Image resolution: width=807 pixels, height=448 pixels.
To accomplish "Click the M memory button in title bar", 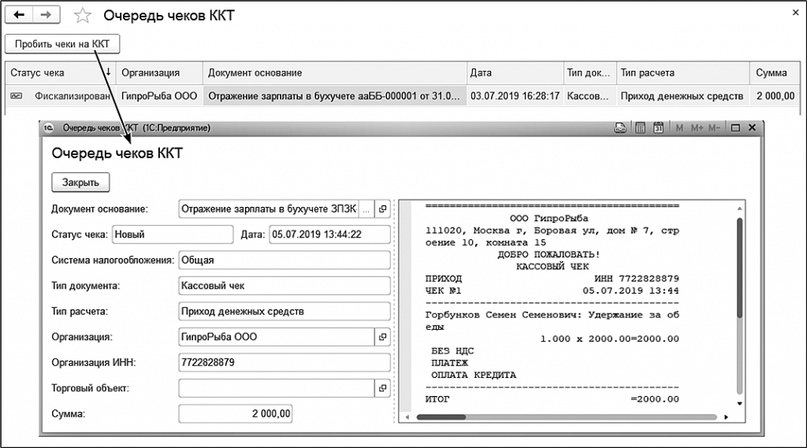I will (681, 128).
